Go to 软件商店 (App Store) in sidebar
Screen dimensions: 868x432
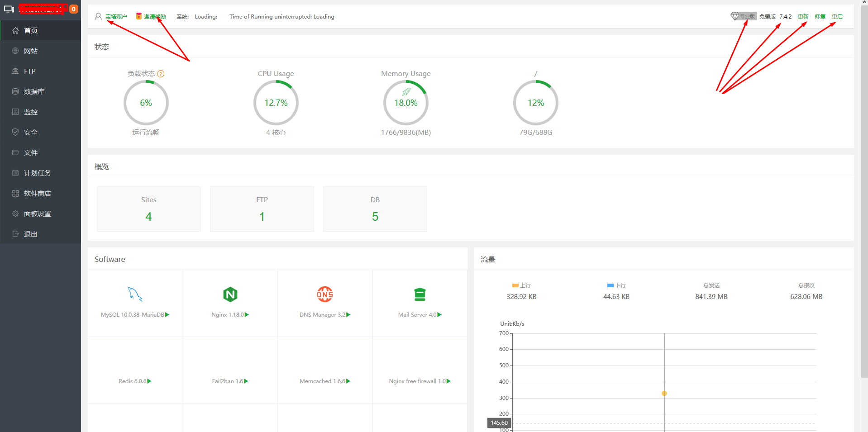click(37, 194)
